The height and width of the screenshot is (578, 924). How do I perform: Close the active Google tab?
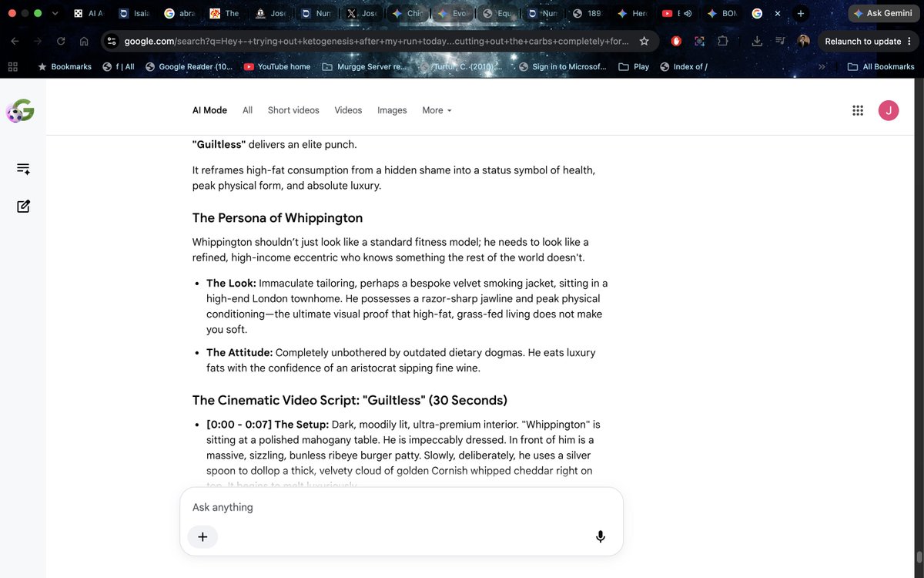pyautogui.click(x=777, y=14)
